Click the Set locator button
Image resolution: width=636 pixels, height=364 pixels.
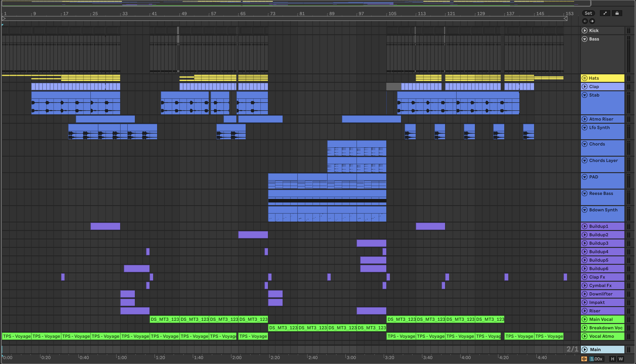coord(588,13)
